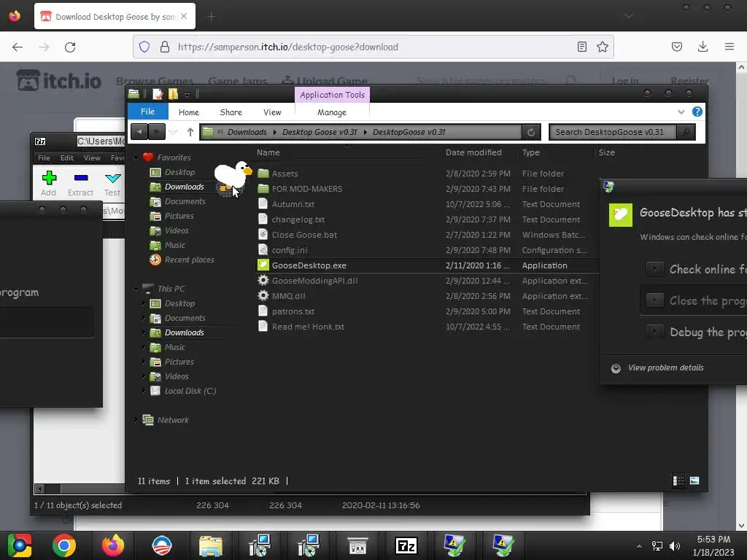Viewport: 747px width, 560px height.
Task: Click the 7-Zip Test button
Action: click(x=112, y=183)
